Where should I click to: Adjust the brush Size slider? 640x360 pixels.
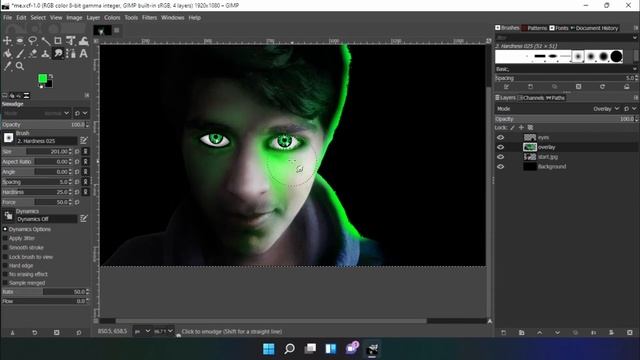pyautogui.click(x=37, y=151)
